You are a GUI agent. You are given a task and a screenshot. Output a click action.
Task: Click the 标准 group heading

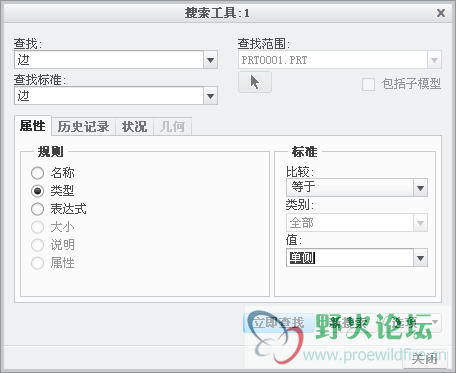pyautogui.click(x=304, y=152)
